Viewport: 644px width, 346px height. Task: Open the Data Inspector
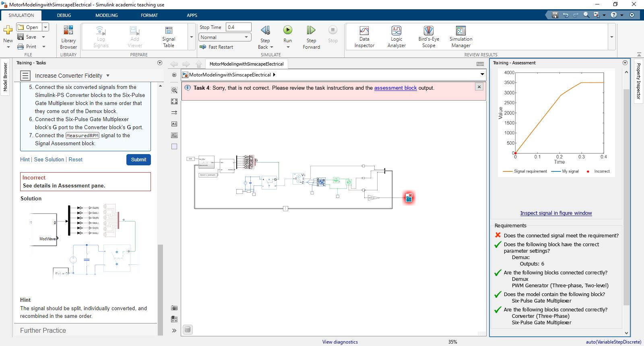[364, 37]
